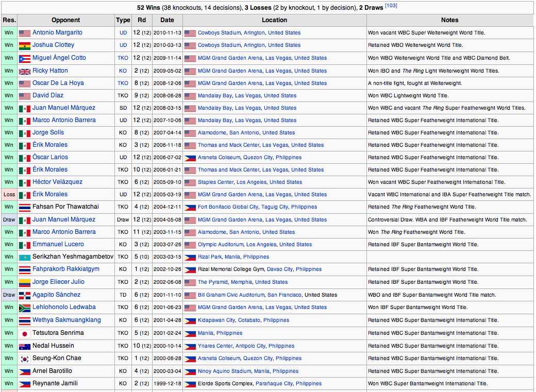Image resolution: width=536 pixels, height=392 pixels.
Task: Open The Pyramid venue link
Action: coord(213,282)
